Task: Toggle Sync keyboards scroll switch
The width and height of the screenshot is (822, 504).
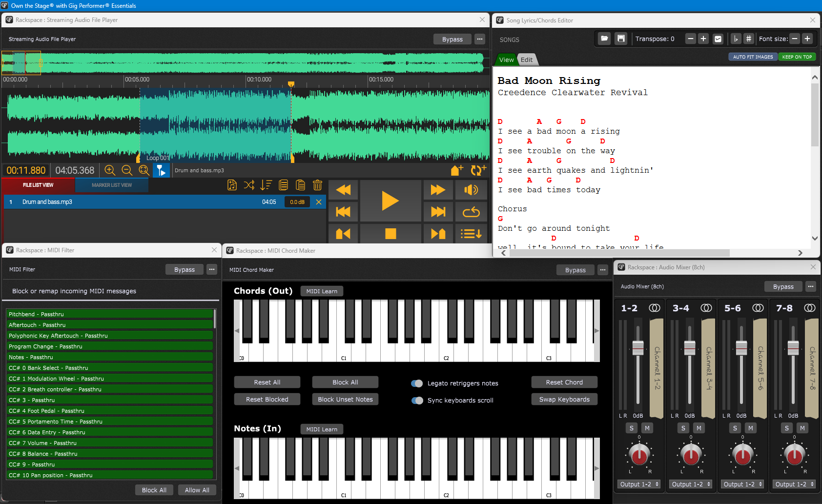Action: click(417, 401)
